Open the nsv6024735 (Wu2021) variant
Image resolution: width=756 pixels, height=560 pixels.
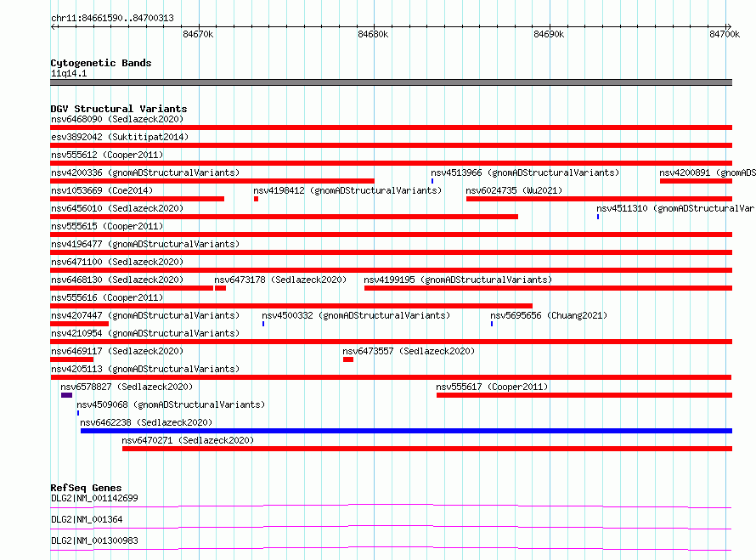point(514,190)
